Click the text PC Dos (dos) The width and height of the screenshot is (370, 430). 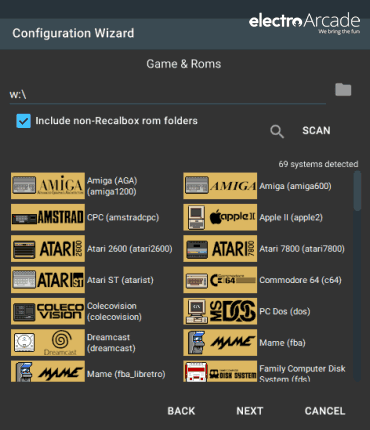click(x=285, y=312)
